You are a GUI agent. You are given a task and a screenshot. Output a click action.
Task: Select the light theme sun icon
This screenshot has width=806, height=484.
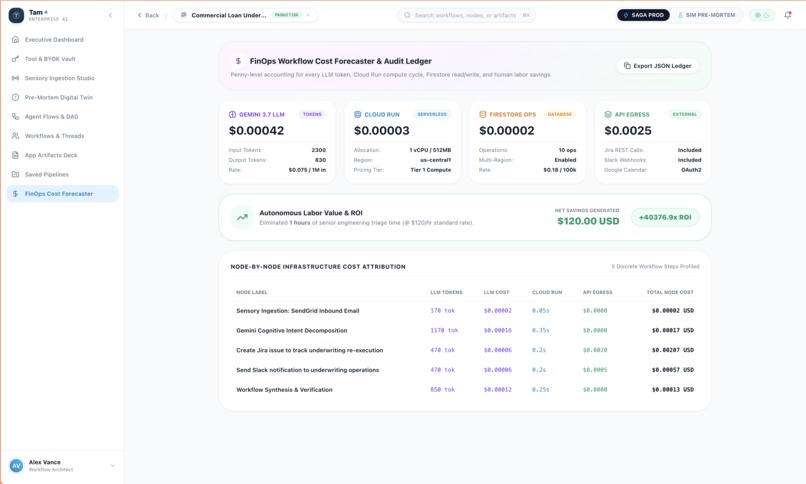(757, 15)
